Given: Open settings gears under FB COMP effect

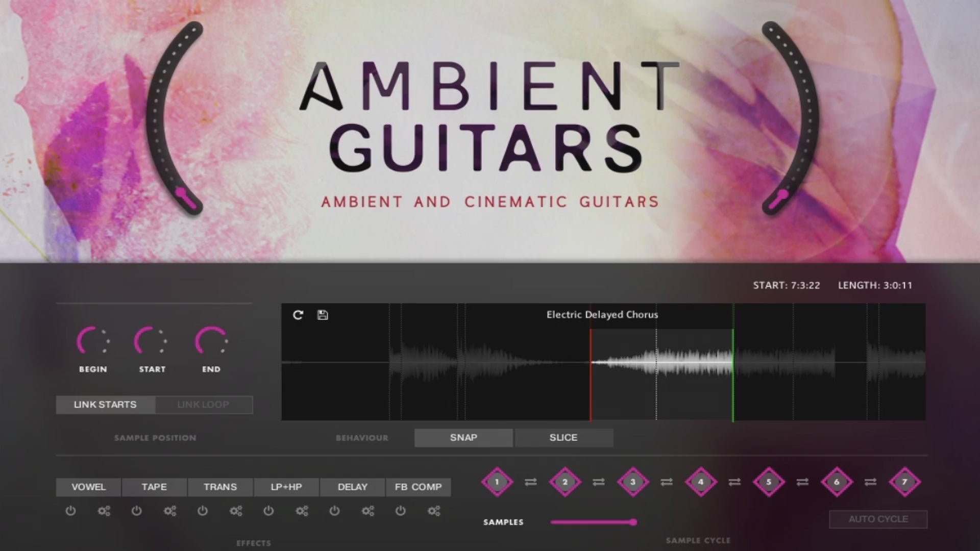Looking at the screenshot, I should (434, 511).
